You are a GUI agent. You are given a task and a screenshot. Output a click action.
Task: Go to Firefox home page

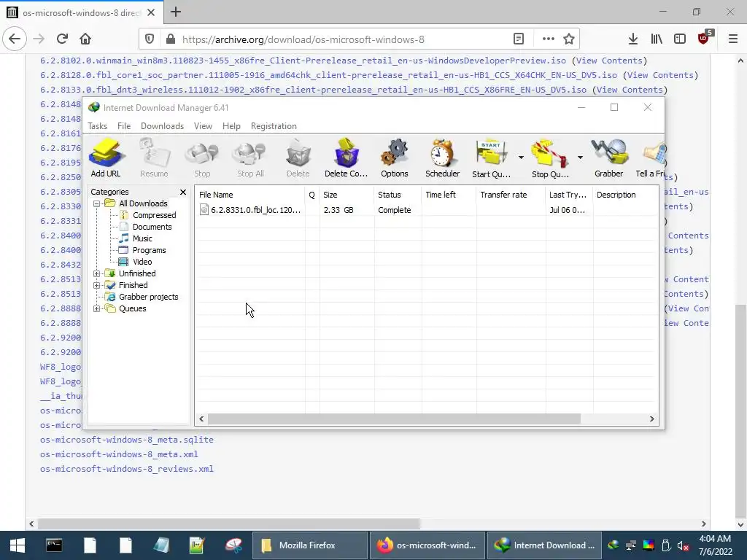coord(85,39)
